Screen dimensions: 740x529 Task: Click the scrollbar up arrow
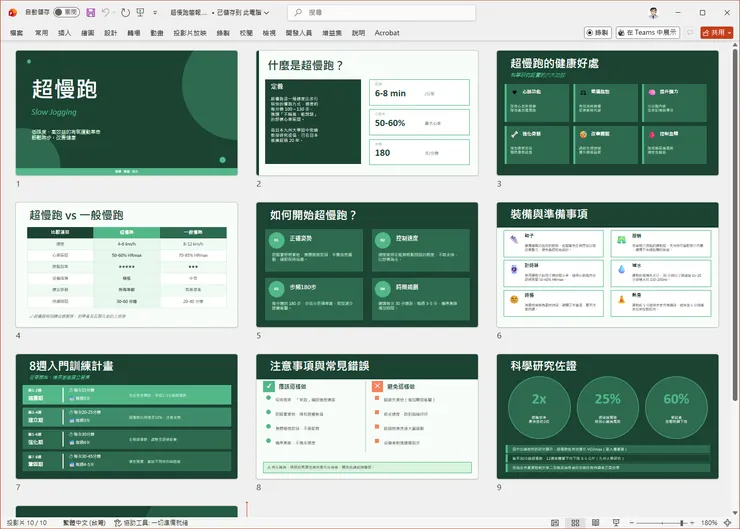tap(735, 45)
